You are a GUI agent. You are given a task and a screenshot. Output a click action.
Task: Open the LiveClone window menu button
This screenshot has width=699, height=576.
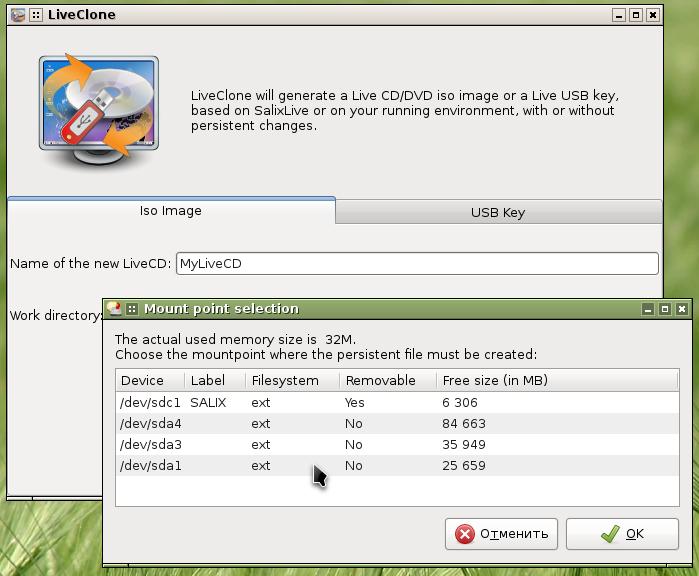(x=36, y=15)
